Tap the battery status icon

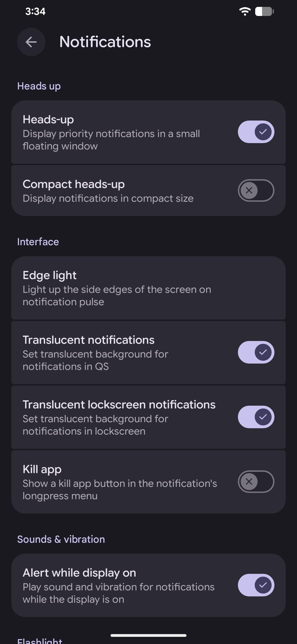pos(264,12)
